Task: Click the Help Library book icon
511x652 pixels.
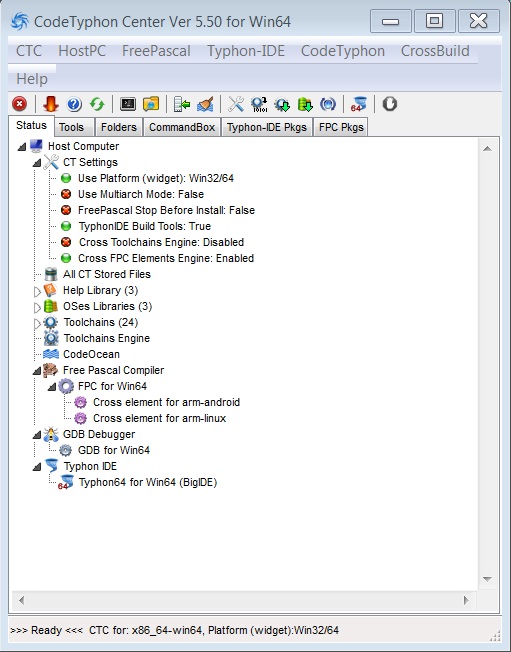Action: click(x=50, y=290)
